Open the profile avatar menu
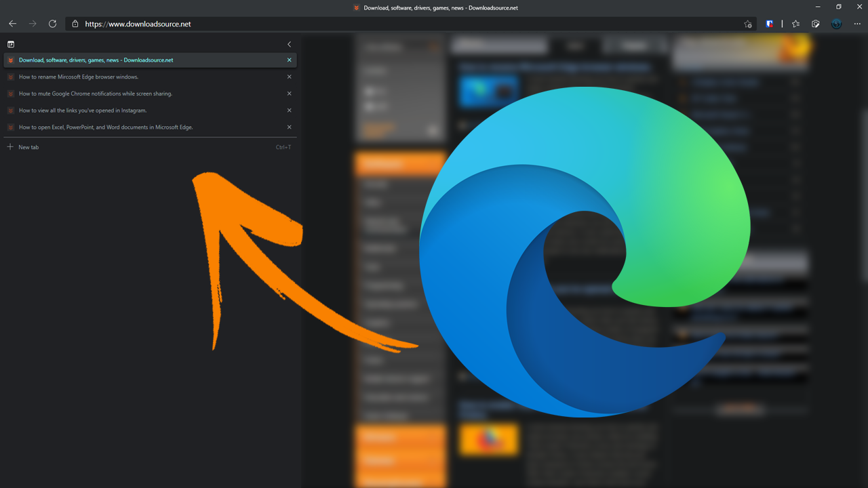 (837, 24)
